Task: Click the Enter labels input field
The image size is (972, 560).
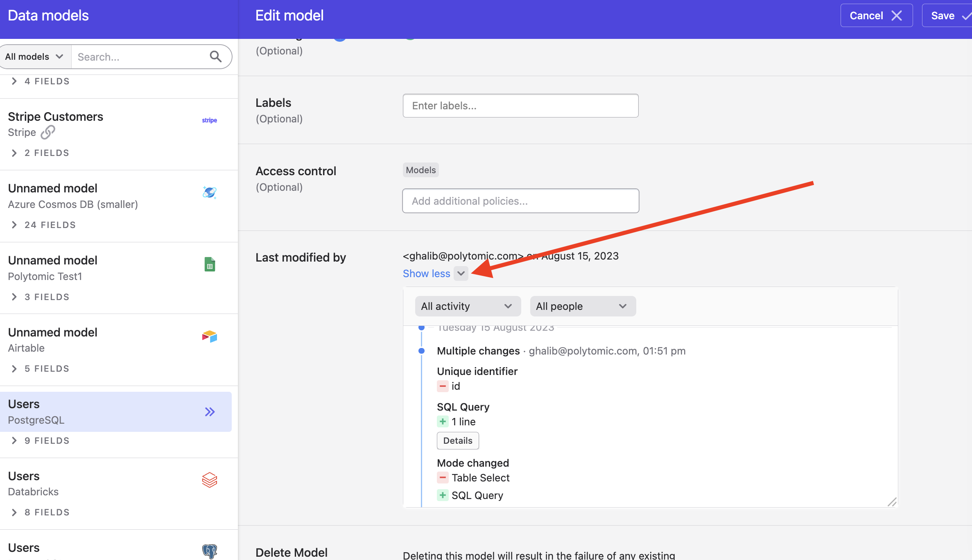Action: coord(520,106)
